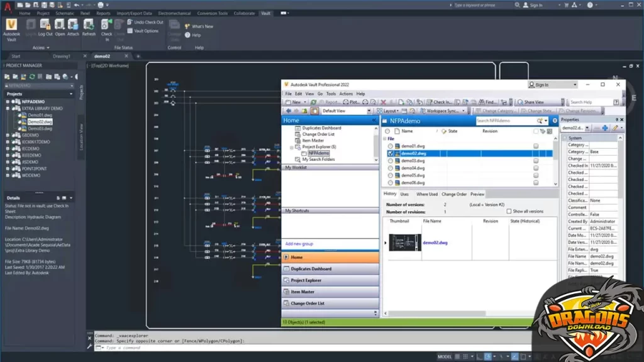Switch to the Where Used tab
The height and width of the screenshot is (362, 644).
coord(426,194)
